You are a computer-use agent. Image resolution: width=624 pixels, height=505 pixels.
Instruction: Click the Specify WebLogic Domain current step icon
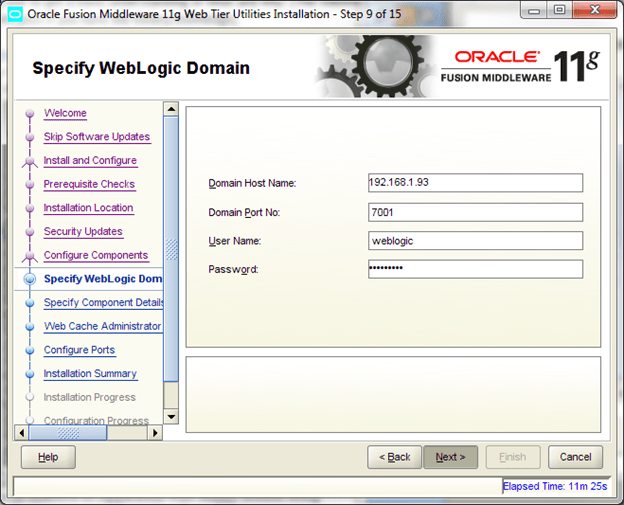(29, 279)
